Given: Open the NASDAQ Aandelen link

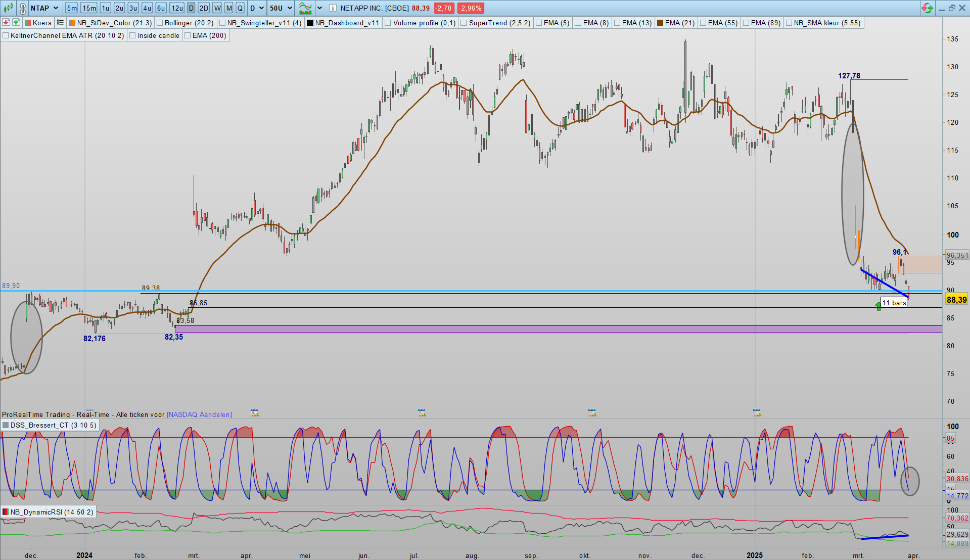Looking at the screenshot, I should [x=199, y=414].
